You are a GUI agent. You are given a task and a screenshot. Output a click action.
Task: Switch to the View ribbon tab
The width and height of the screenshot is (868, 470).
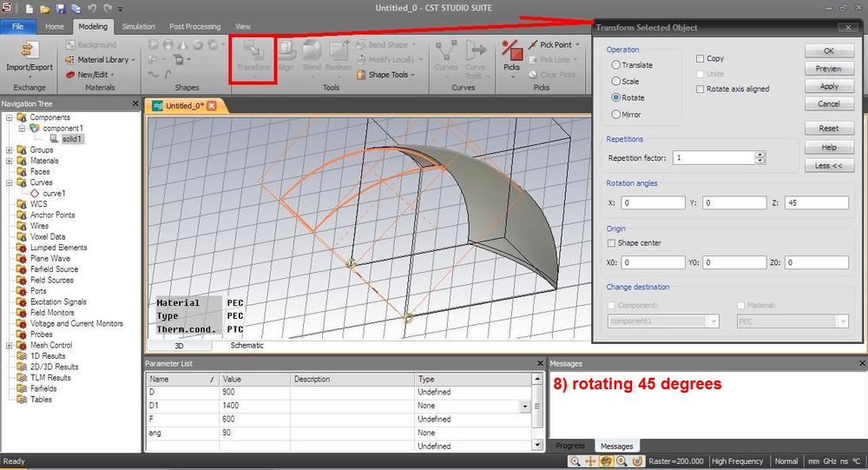[x=242, y=26]
